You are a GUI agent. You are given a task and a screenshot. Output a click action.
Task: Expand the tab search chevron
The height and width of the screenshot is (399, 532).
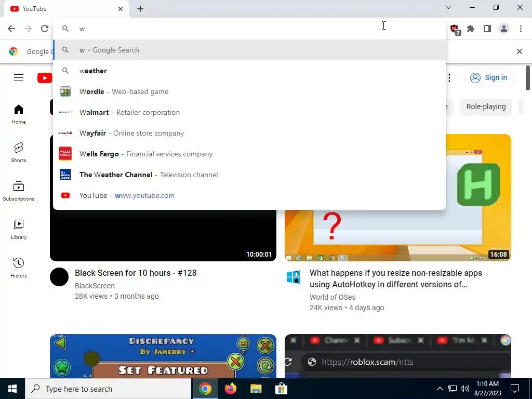tap(448, 7)
